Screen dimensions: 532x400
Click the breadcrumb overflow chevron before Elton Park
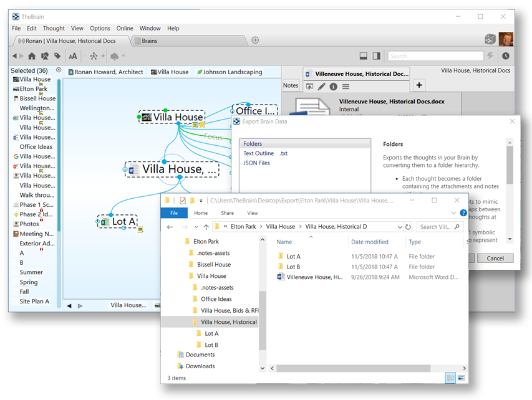225,226
